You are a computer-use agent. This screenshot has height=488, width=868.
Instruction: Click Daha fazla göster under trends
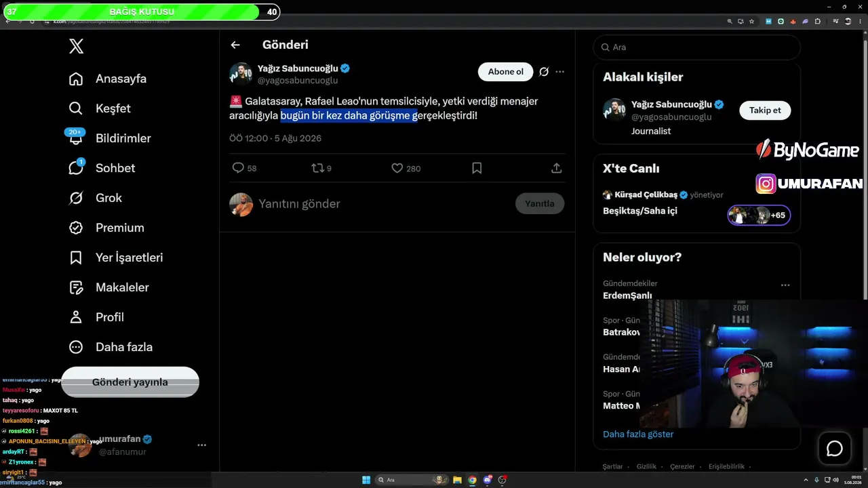(x=638, y=434)
